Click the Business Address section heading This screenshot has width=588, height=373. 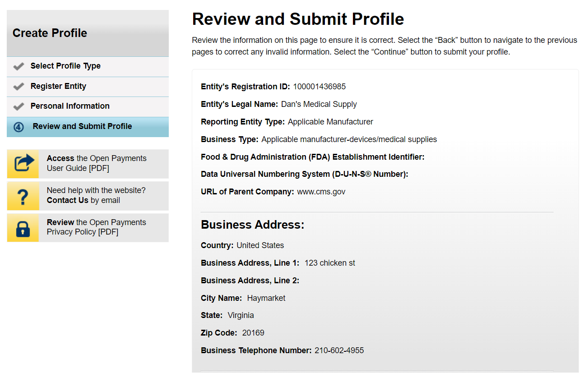tap(252, 225)
